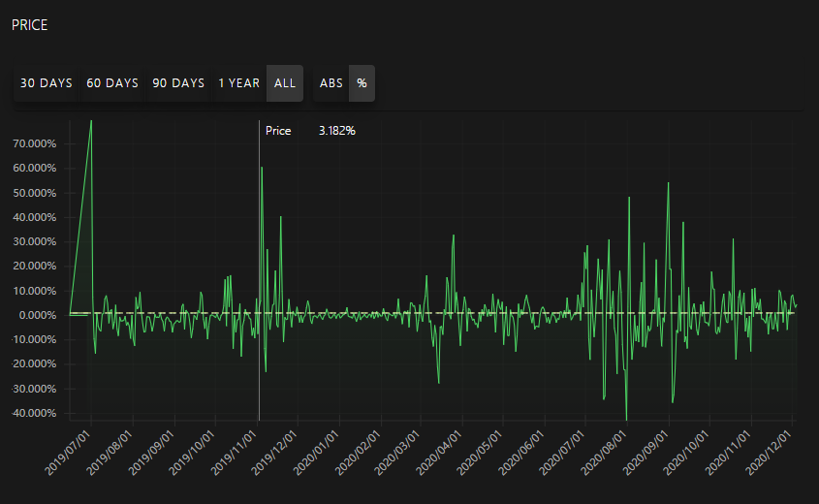Click the 2020/02/01 date axis label
819x504 pixels.
359,453
